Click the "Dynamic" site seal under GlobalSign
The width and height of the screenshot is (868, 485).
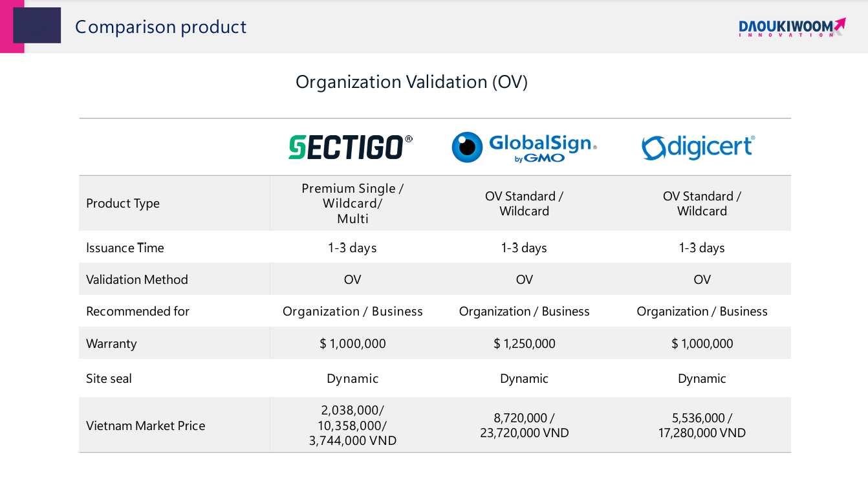pos(524,378)
